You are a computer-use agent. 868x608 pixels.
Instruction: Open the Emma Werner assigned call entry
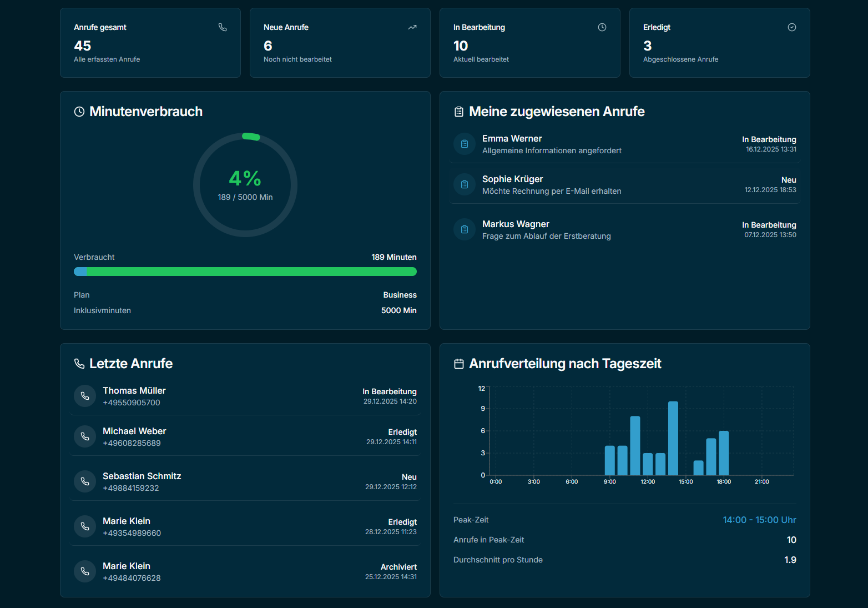(x=624, y=144)
